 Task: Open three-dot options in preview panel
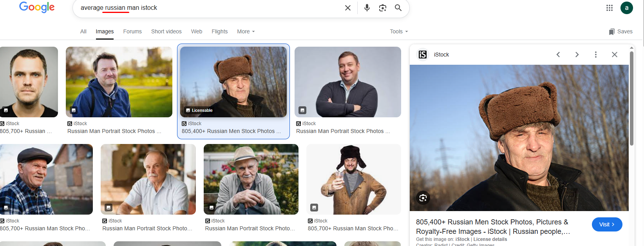(595, 55)
